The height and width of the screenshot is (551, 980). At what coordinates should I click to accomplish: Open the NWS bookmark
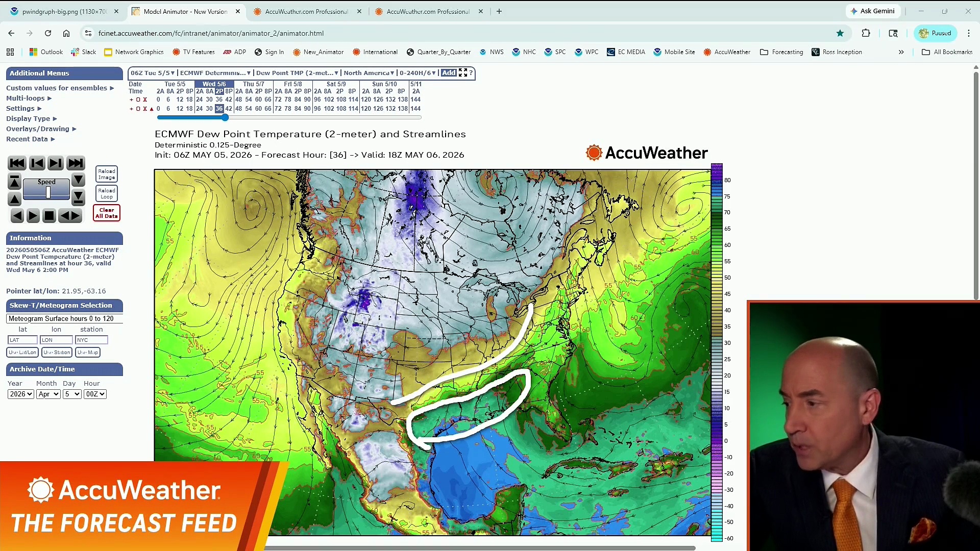492,52
